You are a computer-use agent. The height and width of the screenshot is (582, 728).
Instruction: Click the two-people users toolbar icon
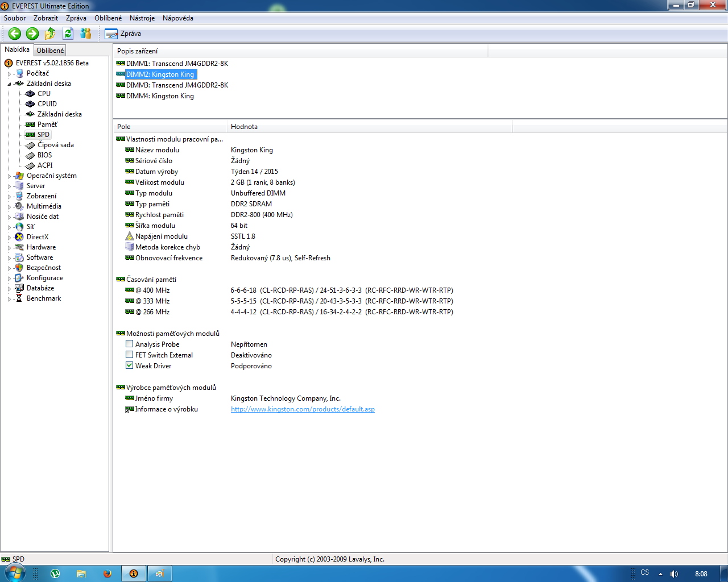pyautogui.click(x=86, y=34)
